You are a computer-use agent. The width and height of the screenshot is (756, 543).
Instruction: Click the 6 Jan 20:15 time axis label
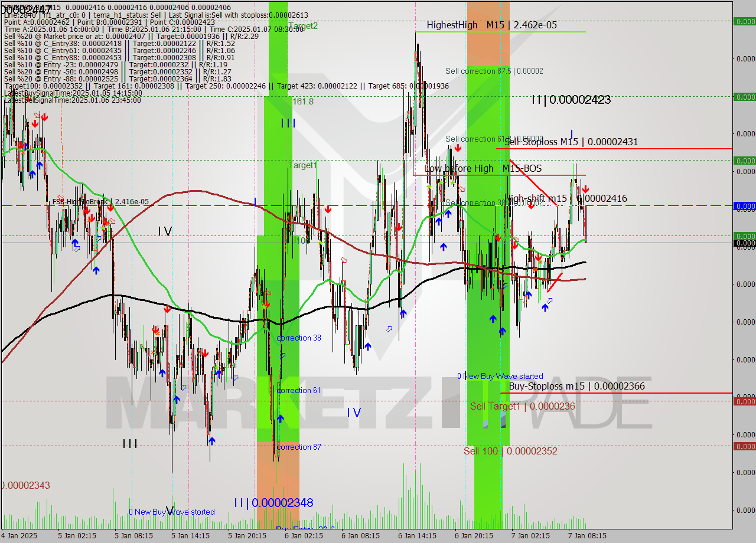pyautogui.click(x=474, y=536)
